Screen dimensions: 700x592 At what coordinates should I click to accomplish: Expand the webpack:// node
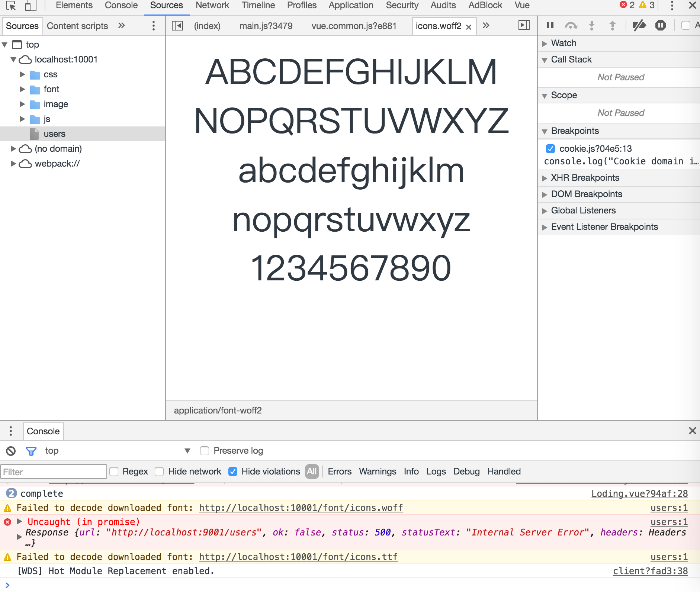(x=13, y=164)
